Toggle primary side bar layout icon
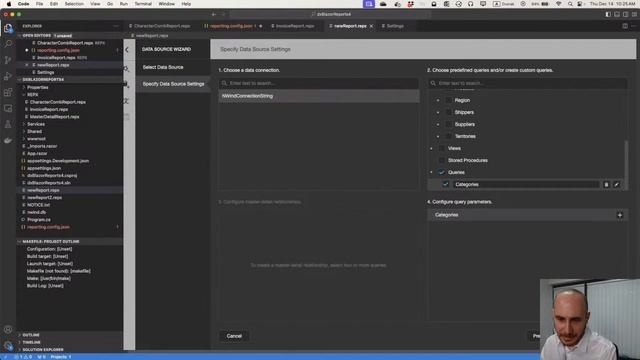640x360 pixels. pos(608,14)
